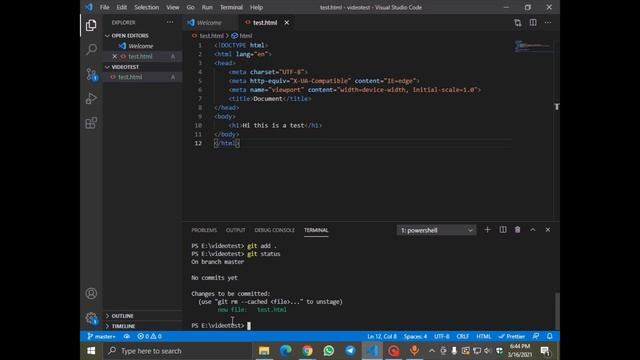Maximize the panel with up chevron
The height and width of the screenshot is (360, 640).
coord(533,230)
